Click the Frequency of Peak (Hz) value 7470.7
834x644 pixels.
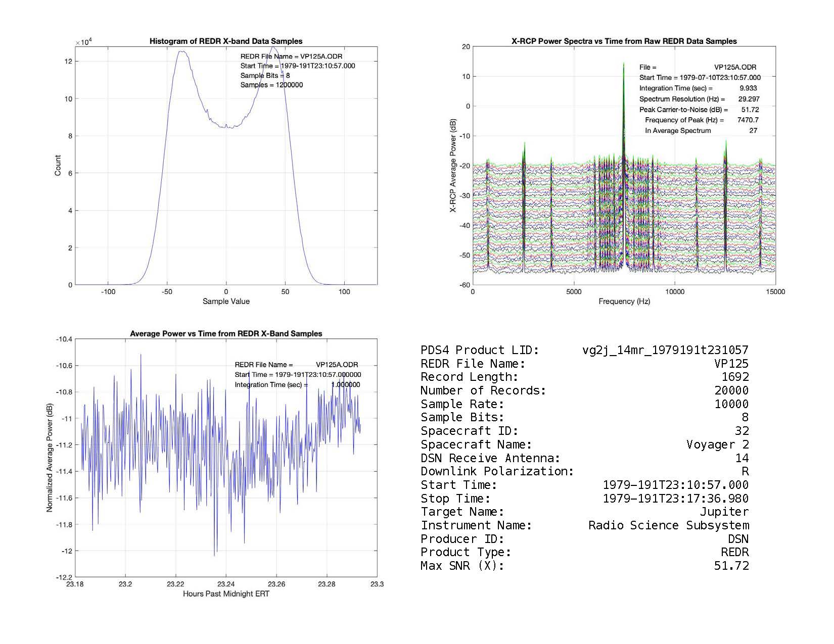pos(748,120)
